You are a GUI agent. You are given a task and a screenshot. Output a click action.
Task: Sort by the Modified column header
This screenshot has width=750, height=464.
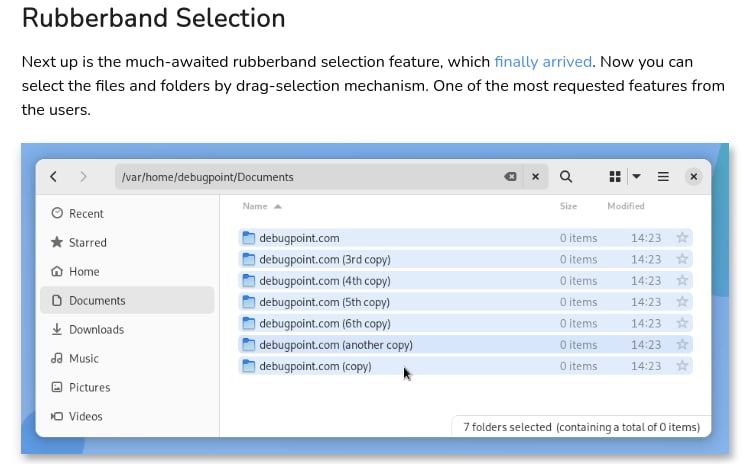point(626,206)
